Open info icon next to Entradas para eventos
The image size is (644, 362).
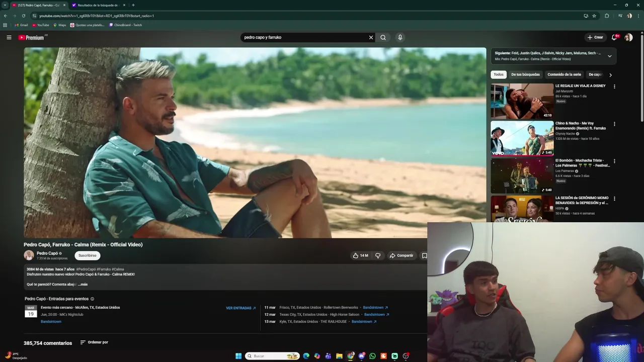pos(92,299)
